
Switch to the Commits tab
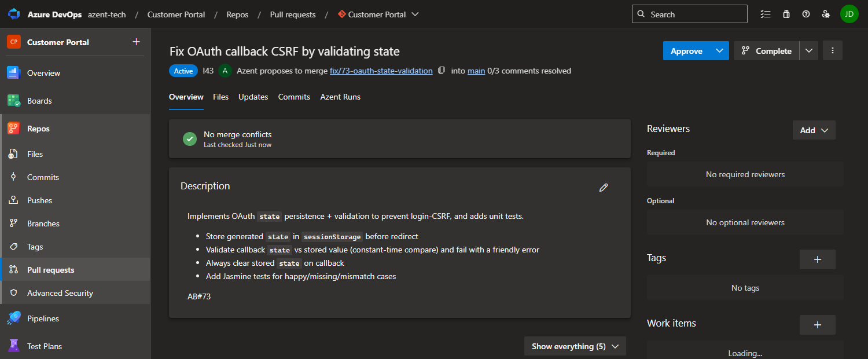coord(294,97)
